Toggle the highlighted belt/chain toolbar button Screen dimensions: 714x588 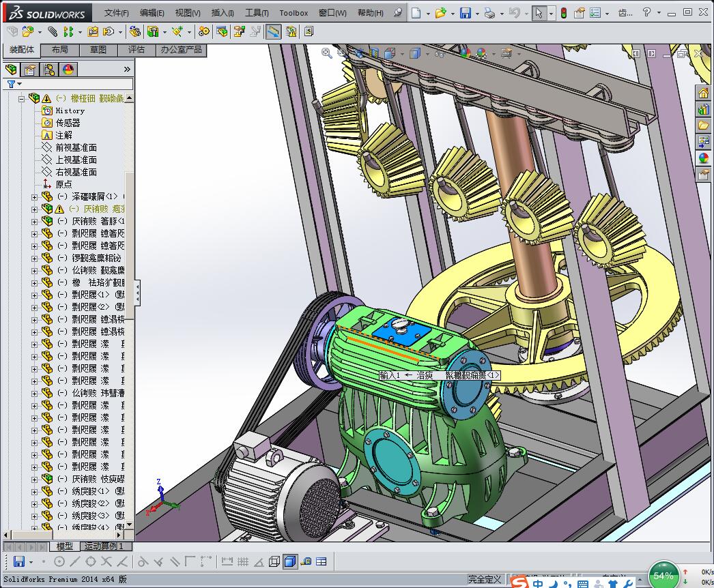[x=273, y=31]
